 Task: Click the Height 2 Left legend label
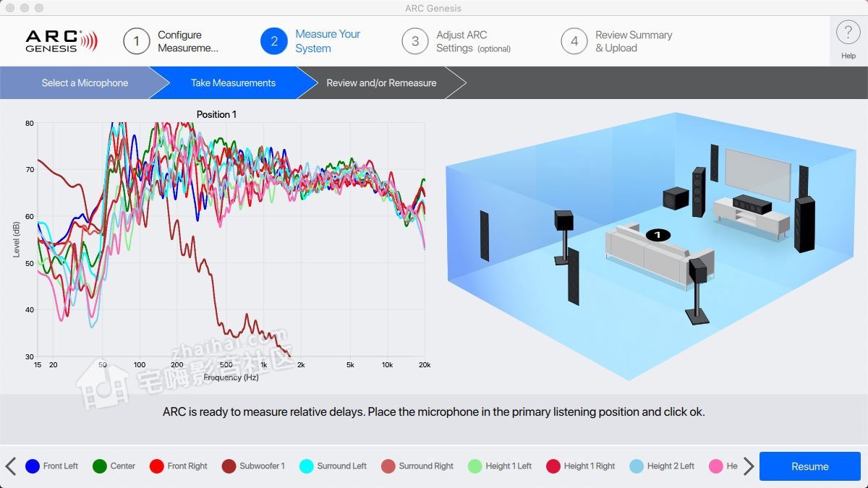671,466
